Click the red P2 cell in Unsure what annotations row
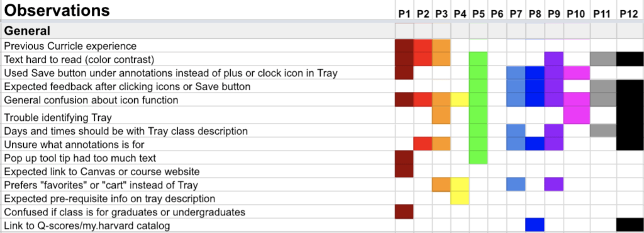Image resolution: width=644 pixels, height=233 pixels. [x=423, y=144]
